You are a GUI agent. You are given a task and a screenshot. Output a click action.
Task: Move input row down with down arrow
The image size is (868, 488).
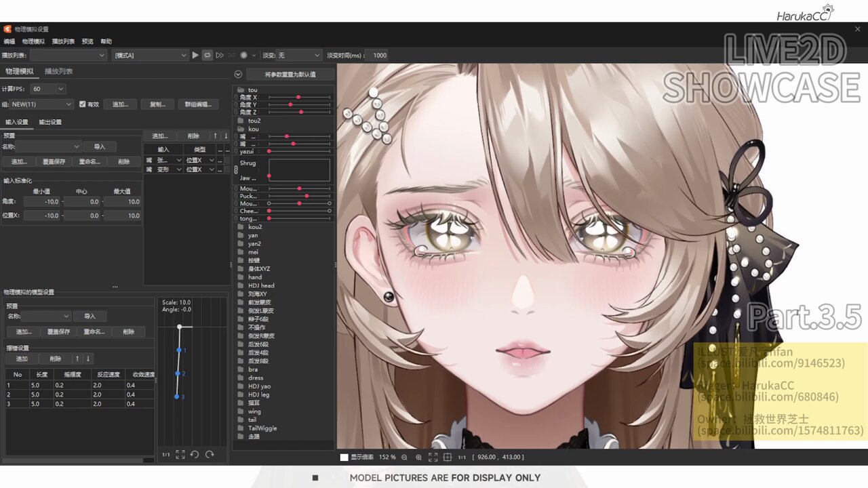(226, 136)
